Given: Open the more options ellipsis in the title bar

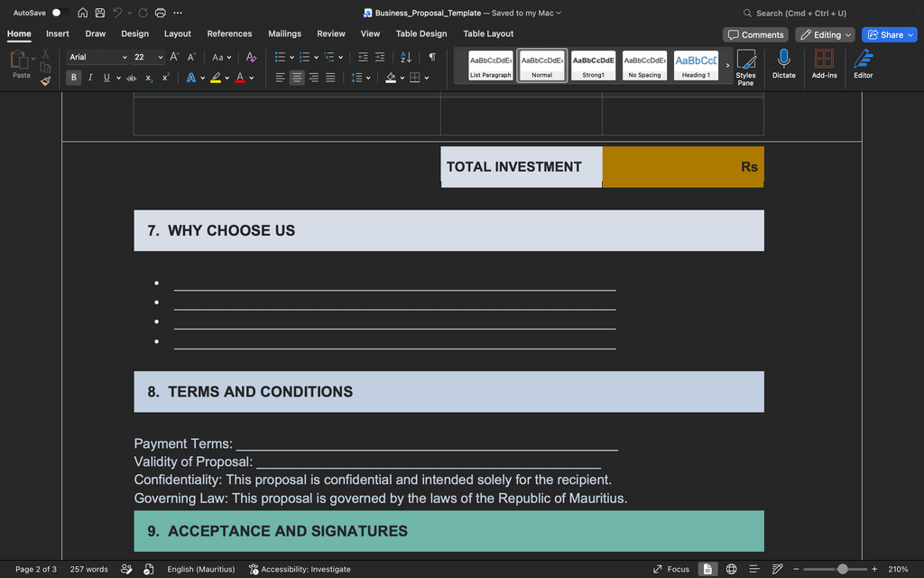Looking at the screenshot, I should pos(178,13).
